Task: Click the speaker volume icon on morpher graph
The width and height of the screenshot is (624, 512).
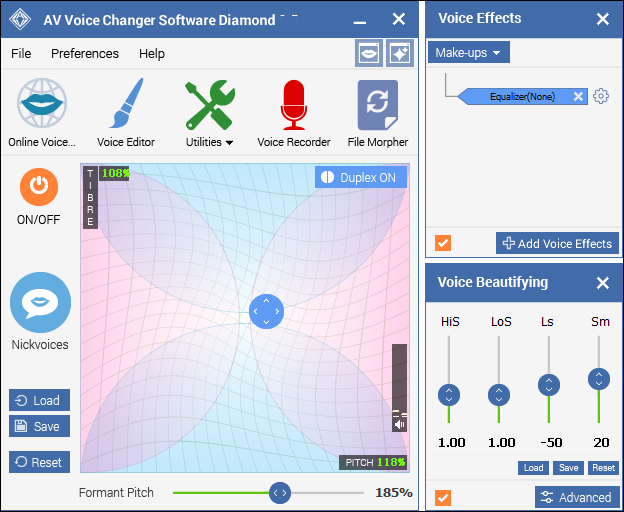Action: pos(400,425)
